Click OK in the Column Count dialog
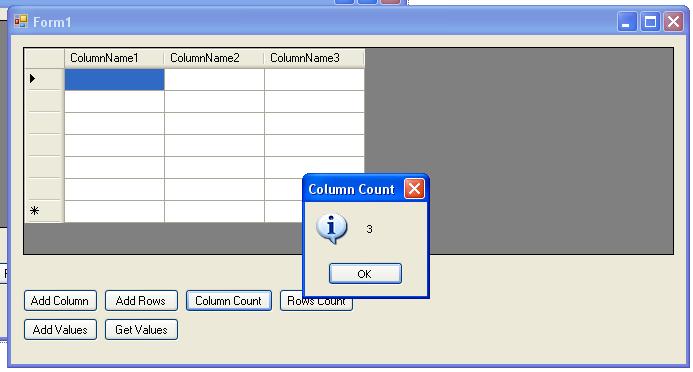The image size is (693, 372). [365, 273]
